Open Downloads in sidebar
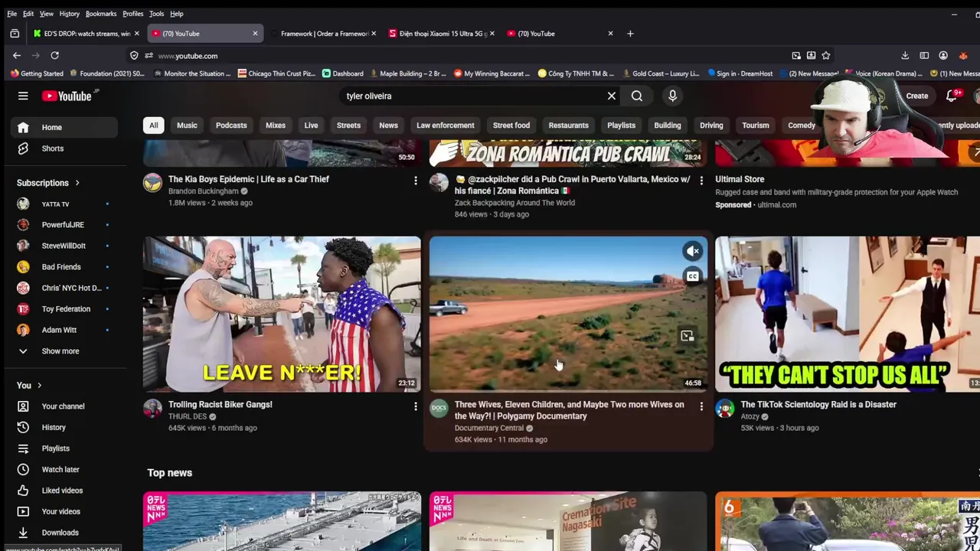Image resolution: width=980 pixels, height=551 pixels. [x=64, y=533]
